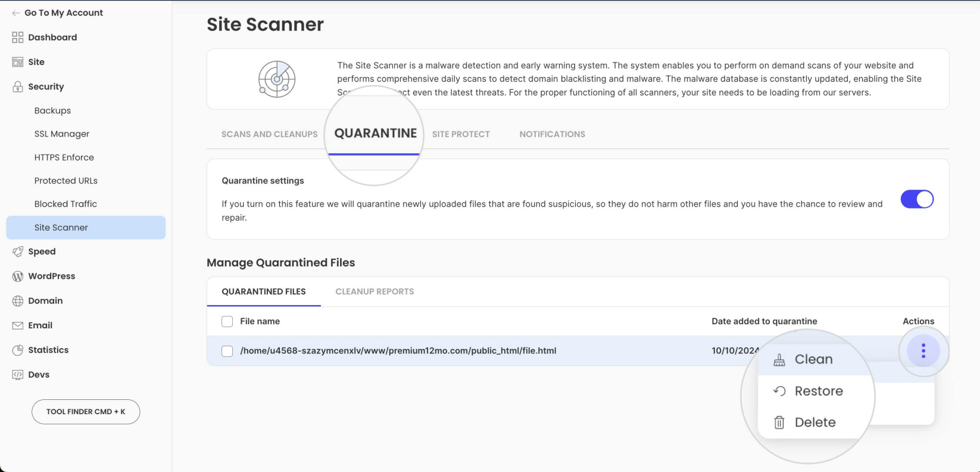Click the 10/10/2024 quarantine date cell
Screen dimensions: 980x472
735,351
